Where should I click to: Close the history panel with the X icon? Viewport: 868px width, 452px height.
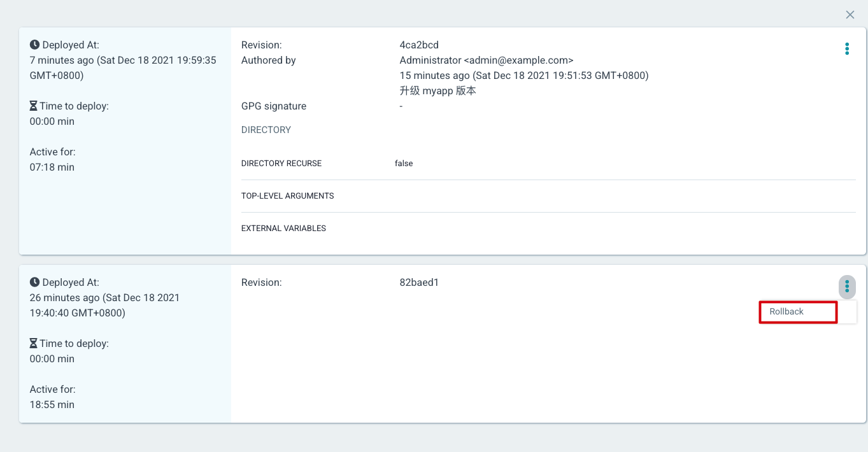[x=850, y=15]
